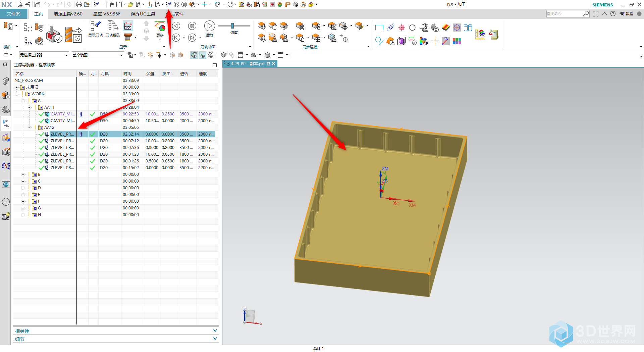Screen dimensions: 644x352
Task: Click the Move Face icon in 同步建模
Action: [x=262, y=26]
